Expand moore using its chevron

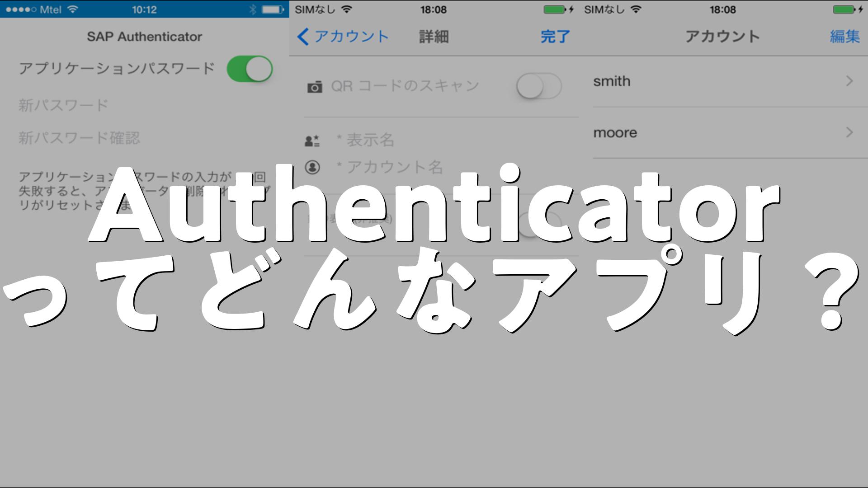click(849, 133)
